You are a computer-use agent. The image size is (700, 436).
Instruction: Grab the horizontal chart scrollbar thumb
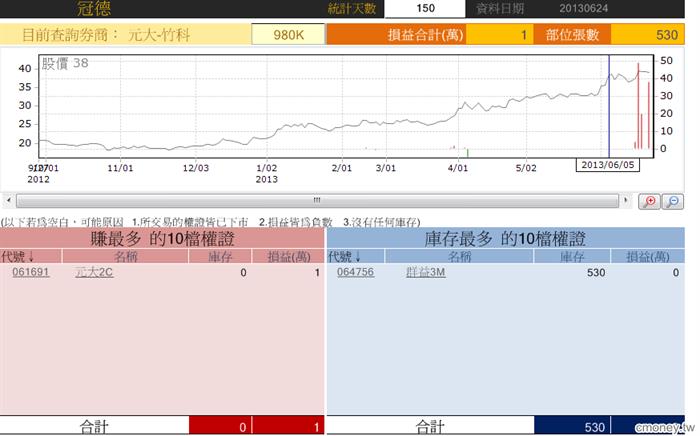click(x=317, y=200)
